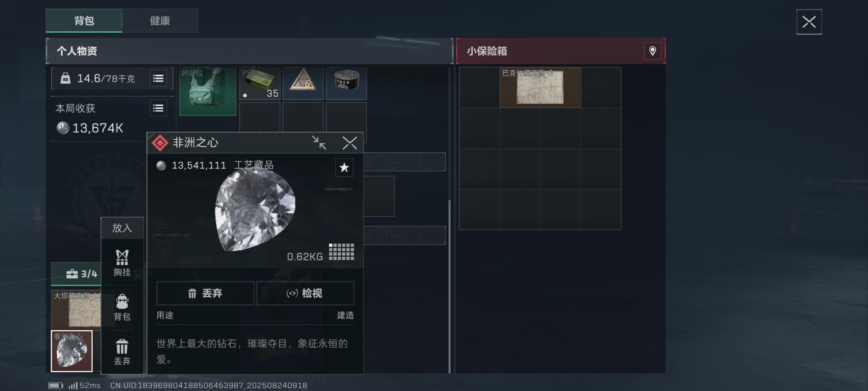Open the 3/4 secure case tab
Viewport: 868px width, 391px height.
82,274
